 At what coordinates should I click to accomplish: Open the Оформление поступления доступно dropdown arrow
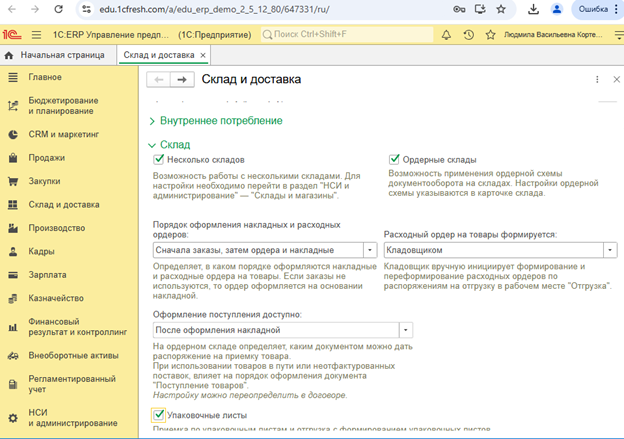click(x=406, y=330)
